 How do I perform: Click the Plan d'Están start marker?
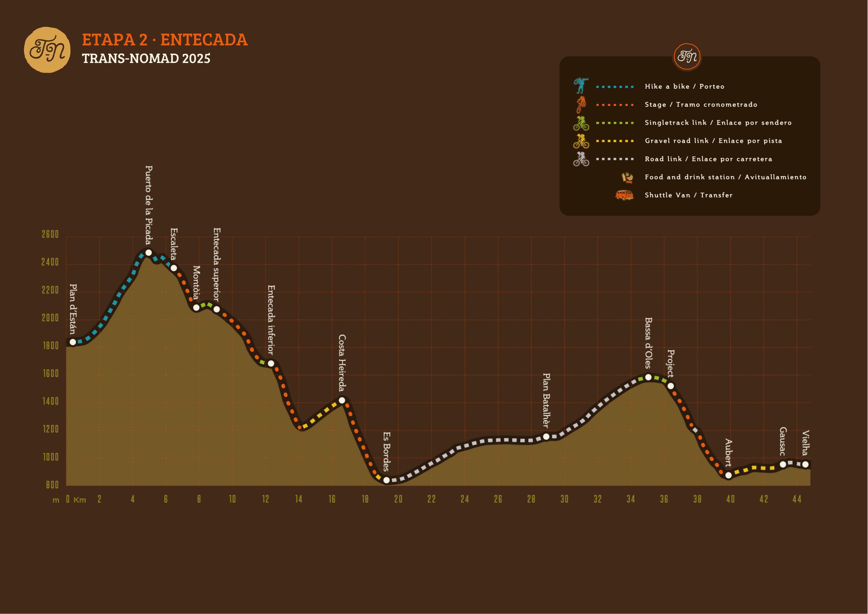point(73,342)
